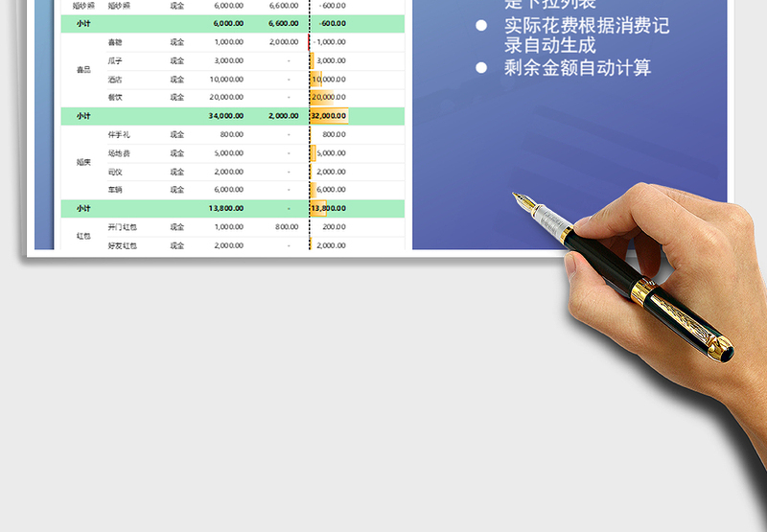This screenshot has width=767, height=532.
Task: Select the 喜糖 item cell
Action: point(115,42)
